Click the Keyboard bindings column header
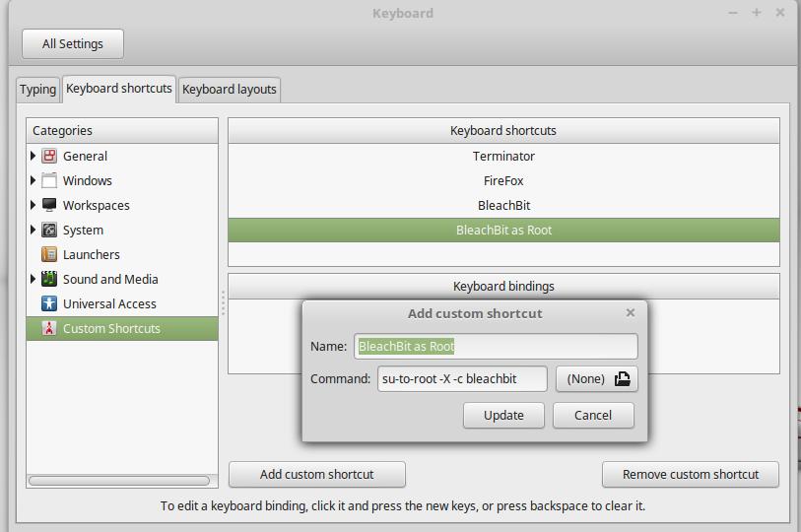 click(x=503, y=286)
